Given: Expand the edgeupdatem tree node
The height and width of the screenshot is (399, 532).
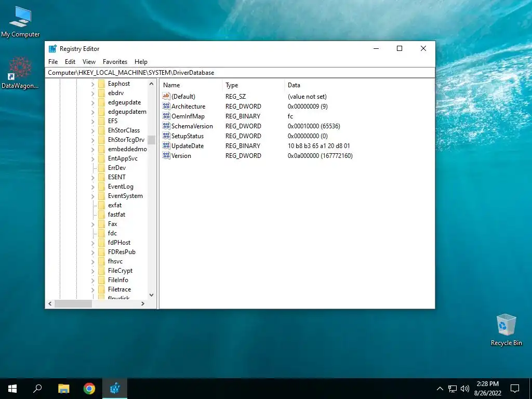Looking at the screenshot, I should tap(93, 112).
